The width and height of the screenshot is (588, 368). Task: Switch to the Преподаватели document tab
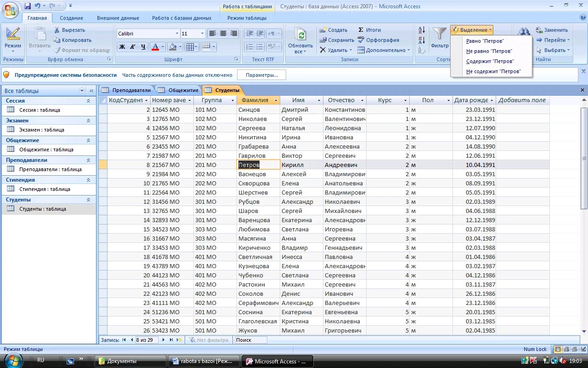click(127, 90)
